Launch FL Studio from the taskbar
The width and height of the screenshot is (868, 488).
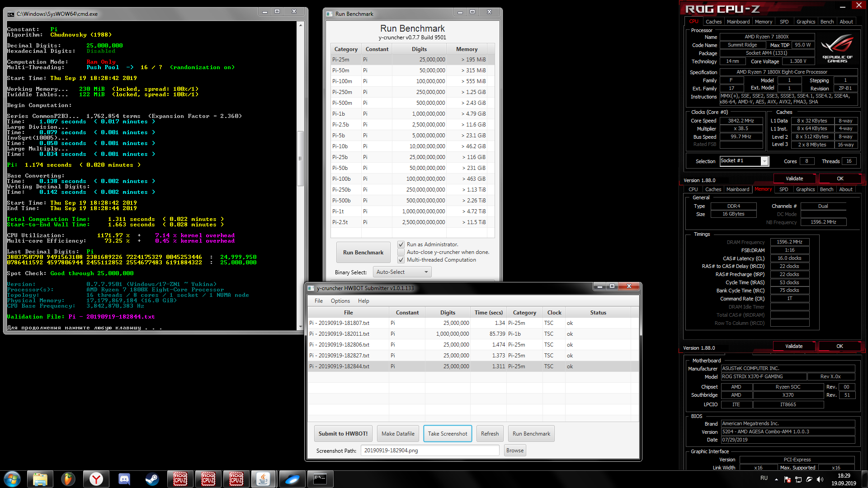click(x=68, y=479)
